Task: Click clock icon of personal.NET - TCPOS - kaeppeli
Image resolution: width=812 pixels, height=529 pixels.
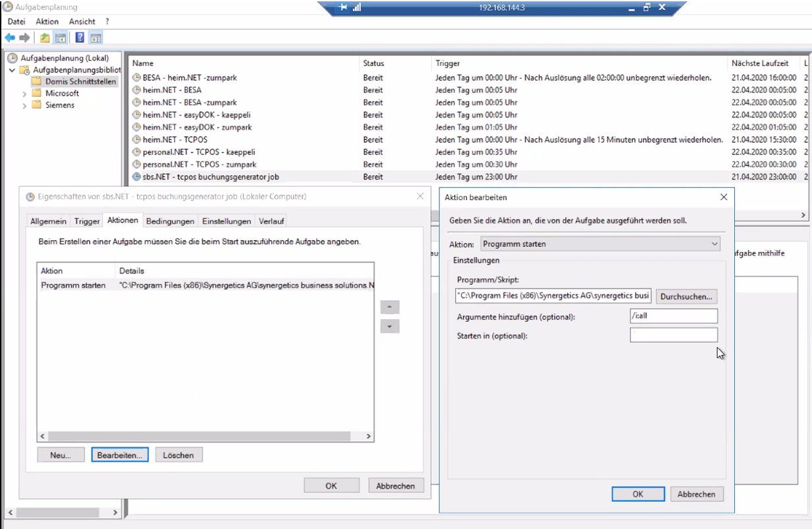Action: (137, 152)
